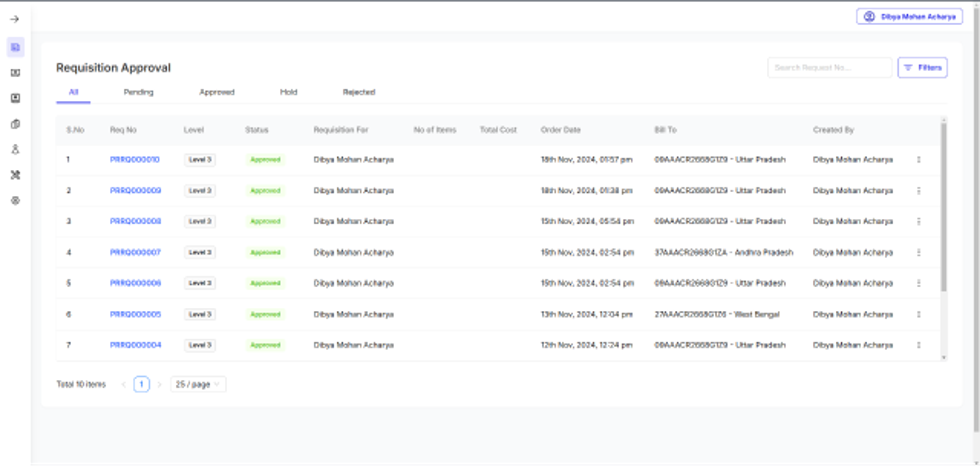Open Dibya Mohan Acharya profile menu
This screenshot has width=980, height=466.
(909, 17)
